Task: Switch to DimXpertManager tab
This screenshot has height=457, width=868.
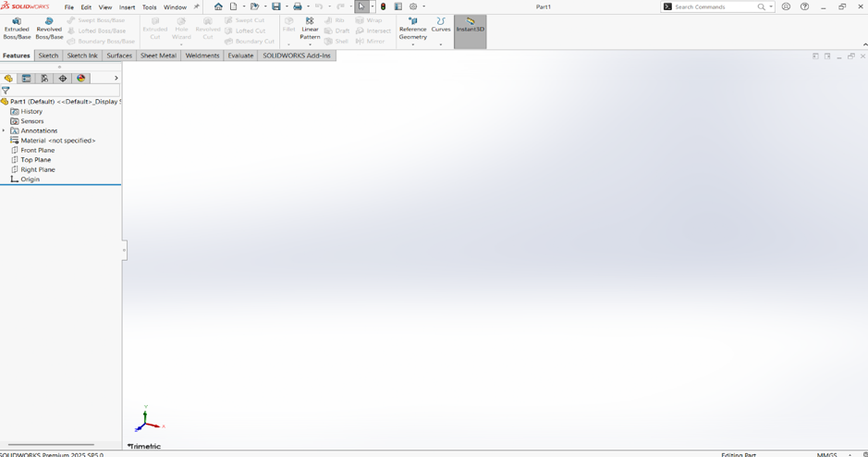Action: pyautogui.click(x=63, y=78)
